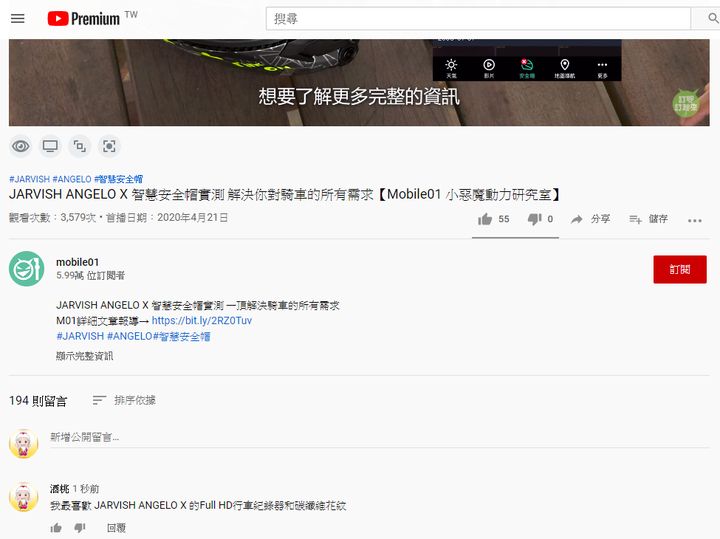Click the search magnifier button
The height and width of the screenshot is (539, 720).
click(x=712, y=19)
